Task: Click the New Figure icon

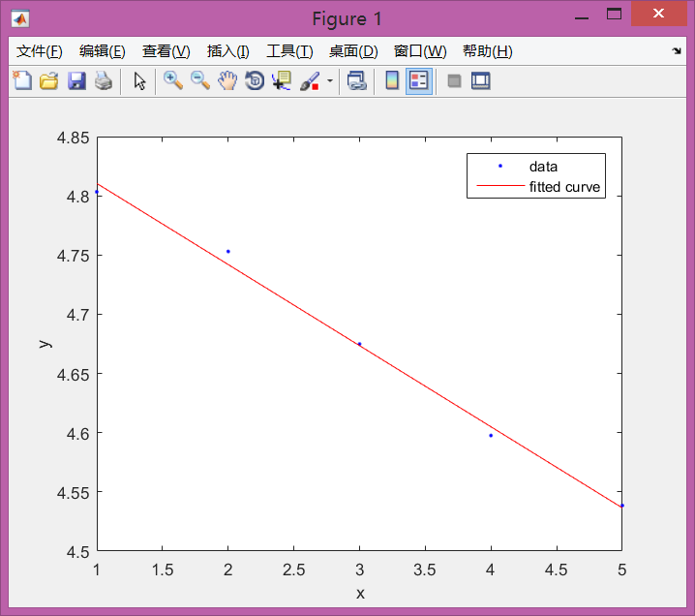Action: click(x=21, y=81)
